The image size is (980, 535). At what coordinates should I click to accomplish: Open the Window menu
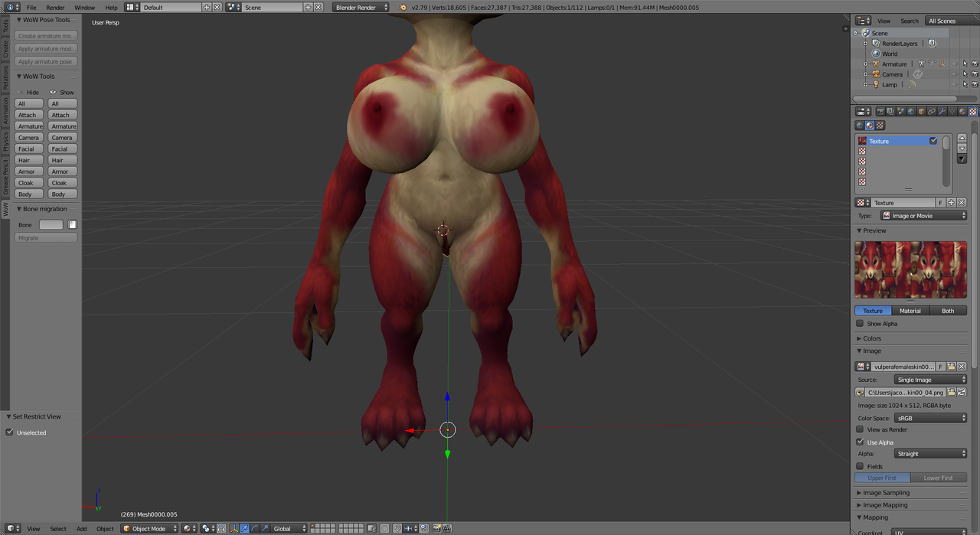pos(84,8)
